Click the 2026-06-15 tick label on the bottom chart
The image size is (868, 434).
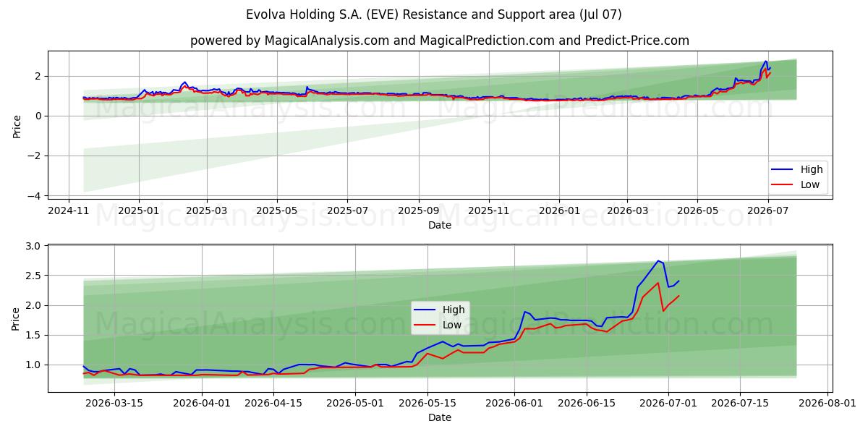tap(586, 404)
